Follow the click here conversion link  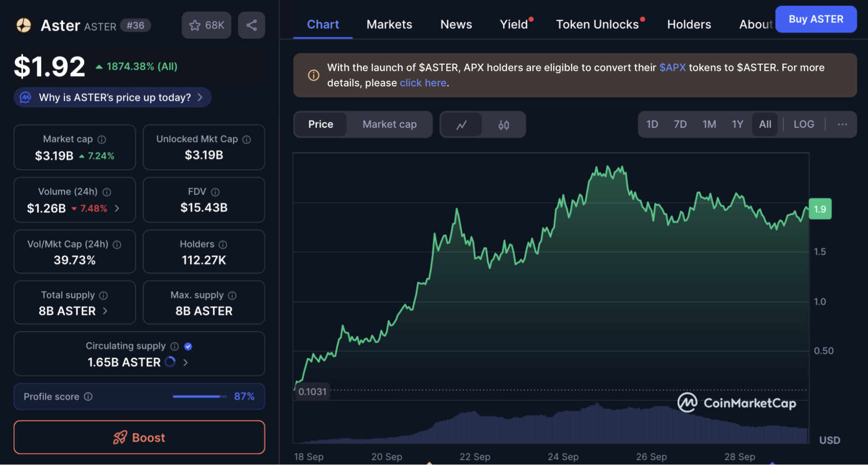pos(422,82)
